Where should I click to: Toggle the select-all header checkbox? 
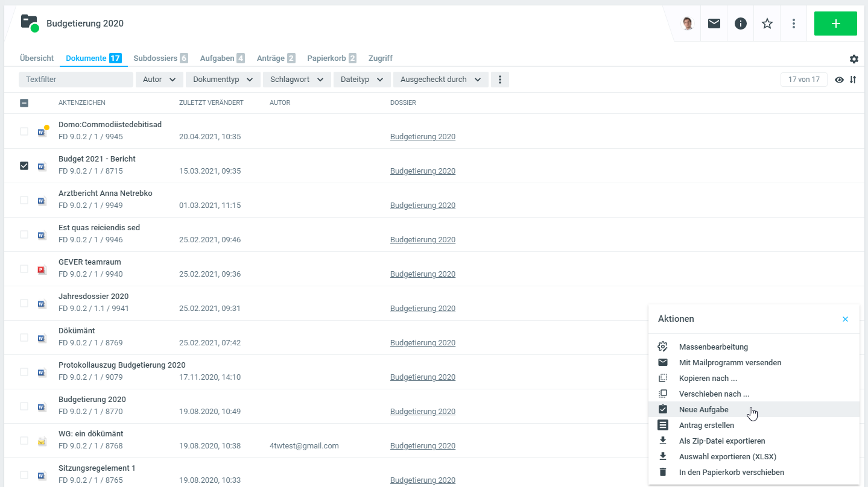(24, 103)
